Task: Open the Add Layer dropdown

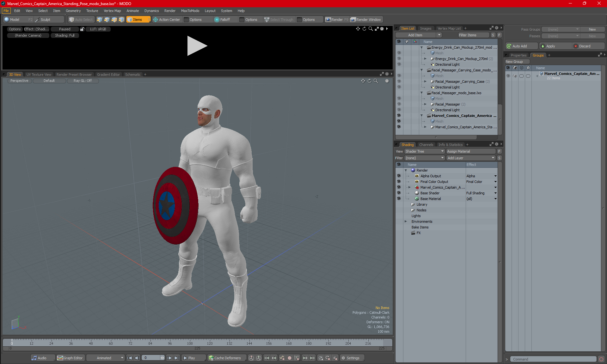Action: tap(471, 158)
